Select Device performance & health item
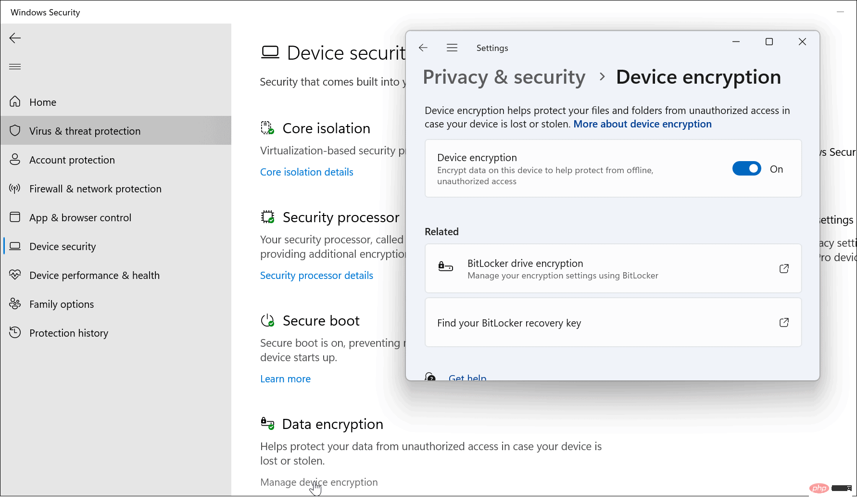The width and height of the screenshot is (857, 504). pos(94,275)
